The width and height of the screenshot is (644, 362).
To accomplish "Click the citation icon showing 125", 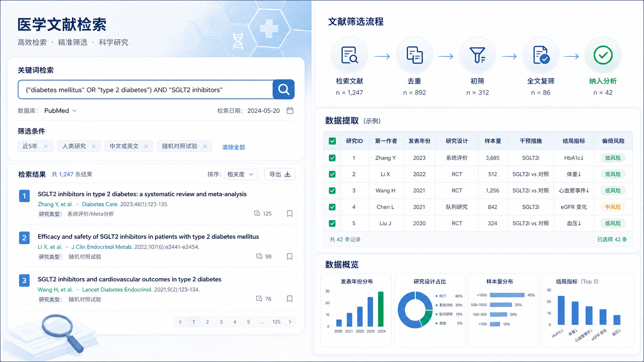I will tap(257, 214).
